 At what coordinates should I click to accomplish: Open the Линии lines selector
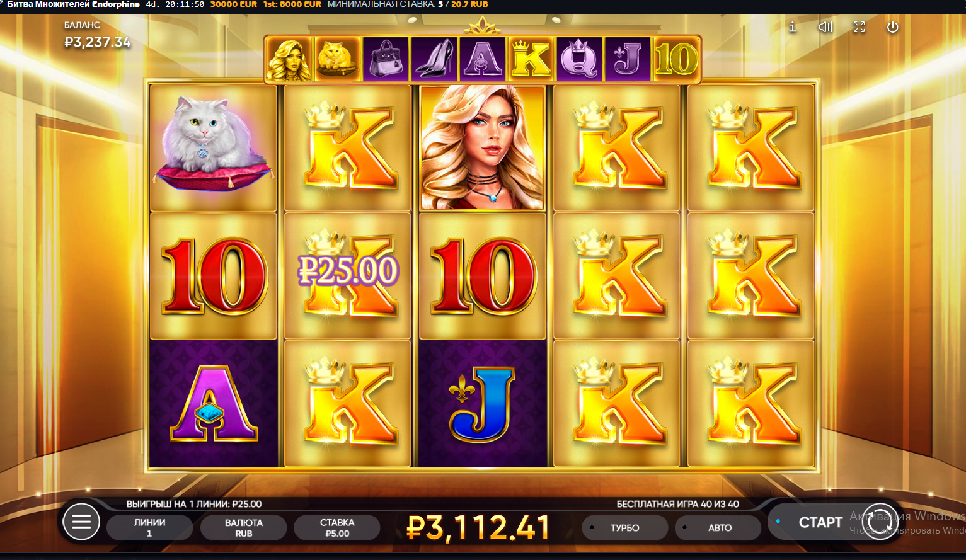[x=149, y=528]
